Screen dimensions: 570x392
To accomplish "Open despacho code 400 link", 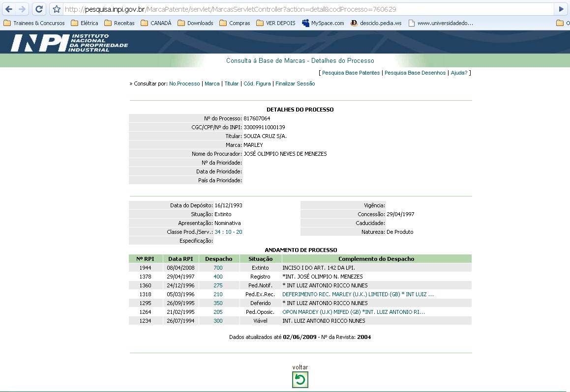I will pos(218,277).
